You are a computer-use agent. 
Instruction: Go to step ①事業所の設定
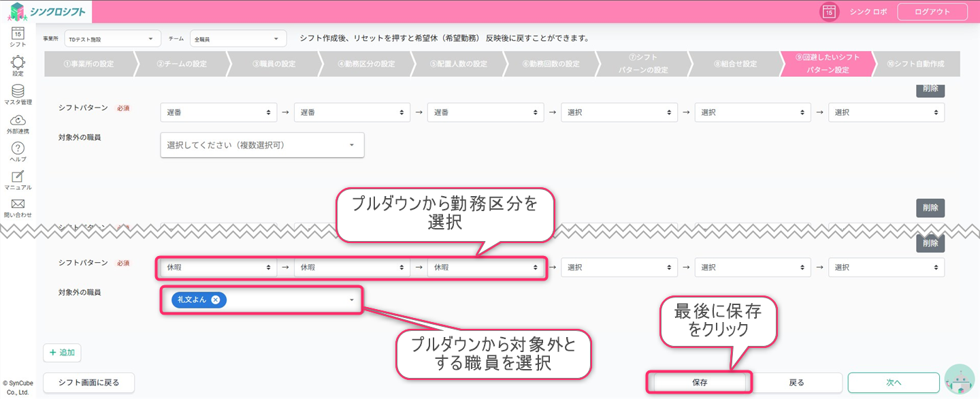(88, 64)
